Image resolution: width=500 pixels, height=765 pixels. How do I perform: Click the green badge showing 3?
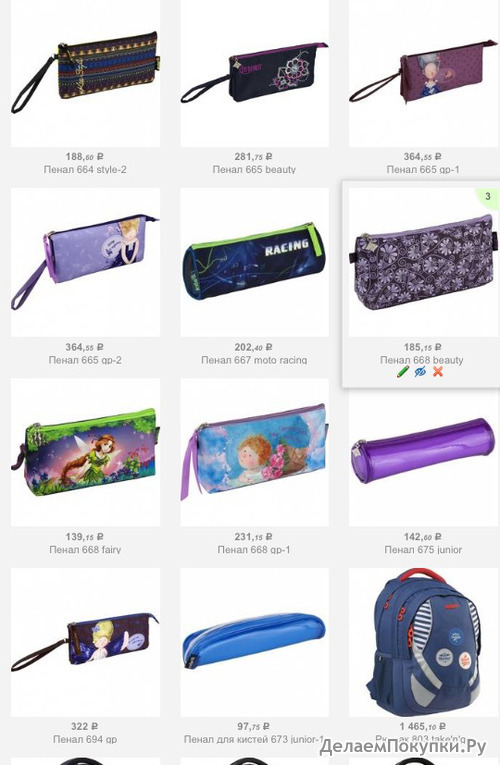pyautogui.click(x=488, y=197)
